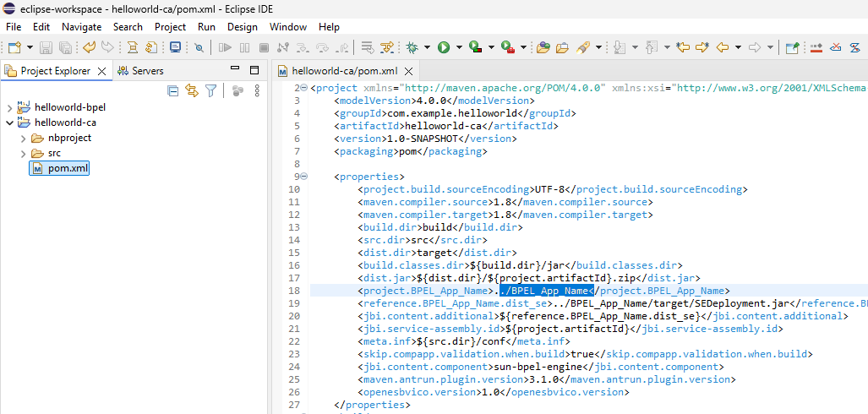The height and width of the screenshot is (414, 868).
Task: Click the Forward navigation arrow
Action: click(x=754, y=47)
